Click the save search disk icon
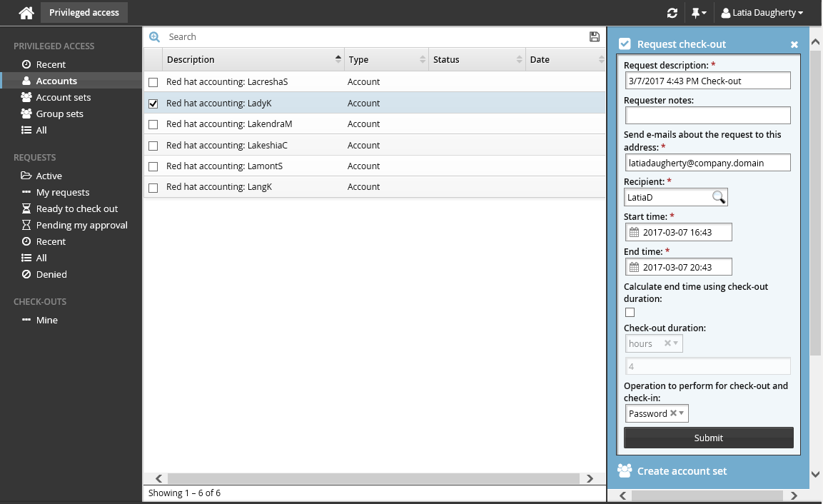Screen dimensions: 823x504 [x=595, y=37]
